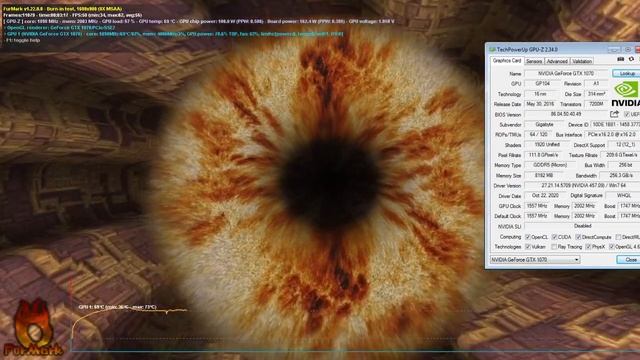
Task: Click the Driver Version field
Action: 582,186
